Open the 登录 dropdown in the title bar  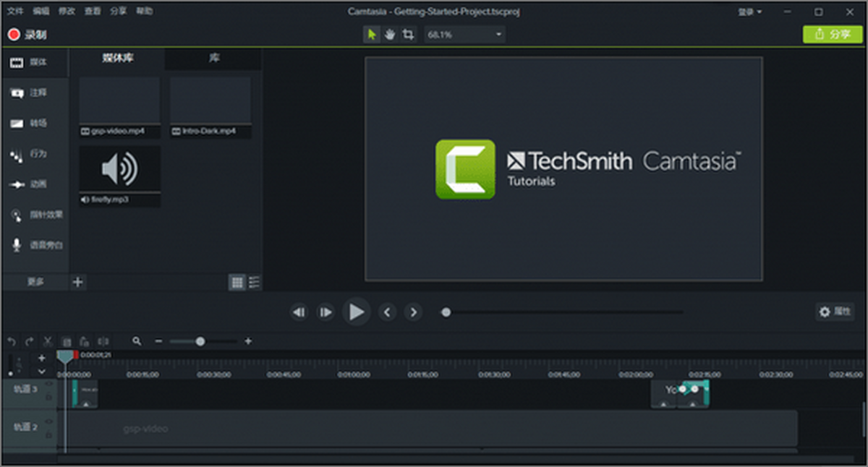749,12
